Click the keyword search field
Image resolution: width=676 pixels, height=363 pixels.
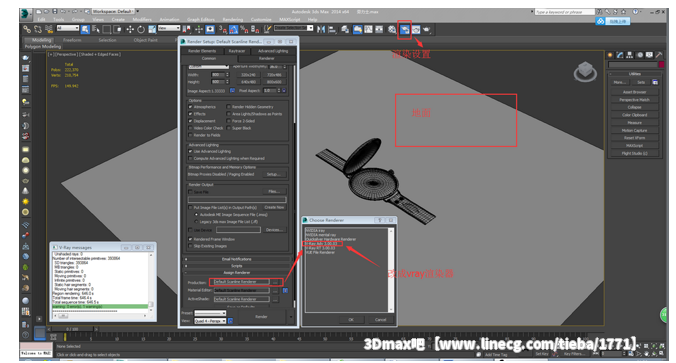point(565,12)
